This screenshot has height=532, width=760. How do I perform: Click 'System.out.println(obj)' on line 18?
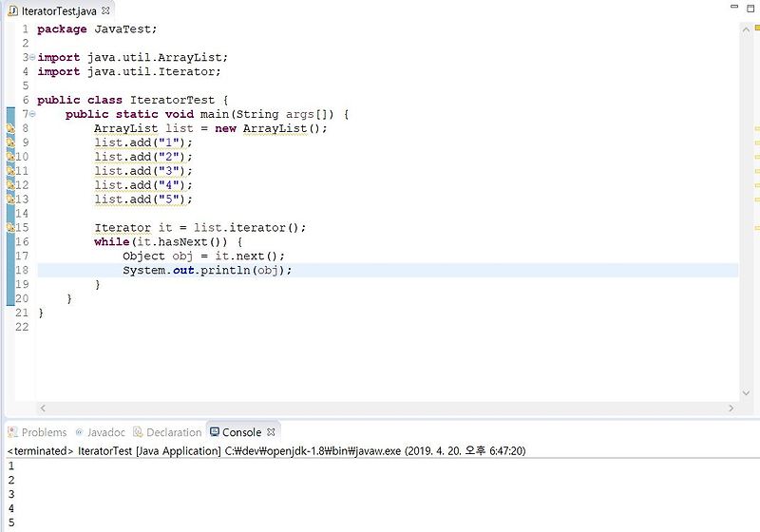(204, 270)
